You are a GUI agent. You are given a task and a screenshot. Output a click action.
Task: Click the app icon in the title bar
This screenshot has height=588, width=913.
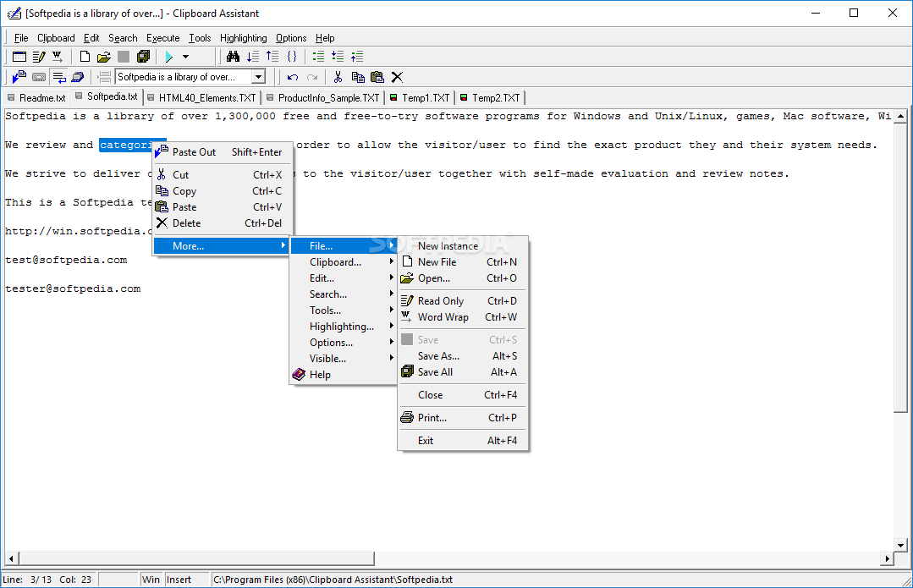click(14, 13)
